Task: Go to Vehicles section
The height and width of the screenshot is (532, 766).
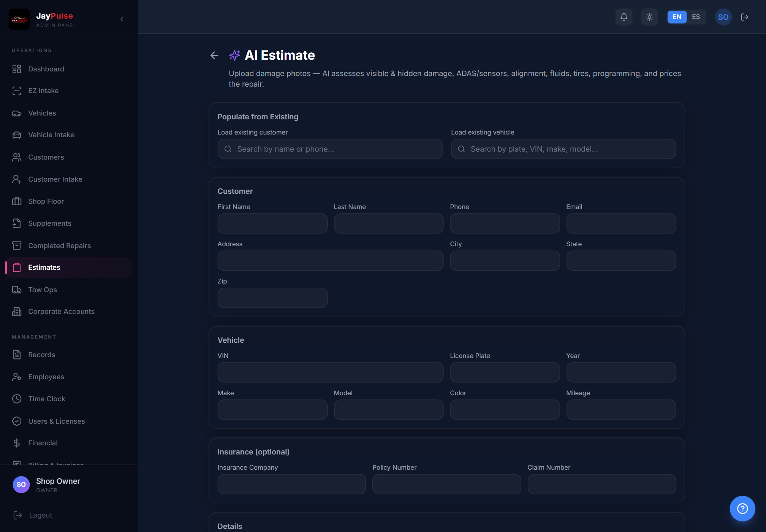Action: coord(69,113)
